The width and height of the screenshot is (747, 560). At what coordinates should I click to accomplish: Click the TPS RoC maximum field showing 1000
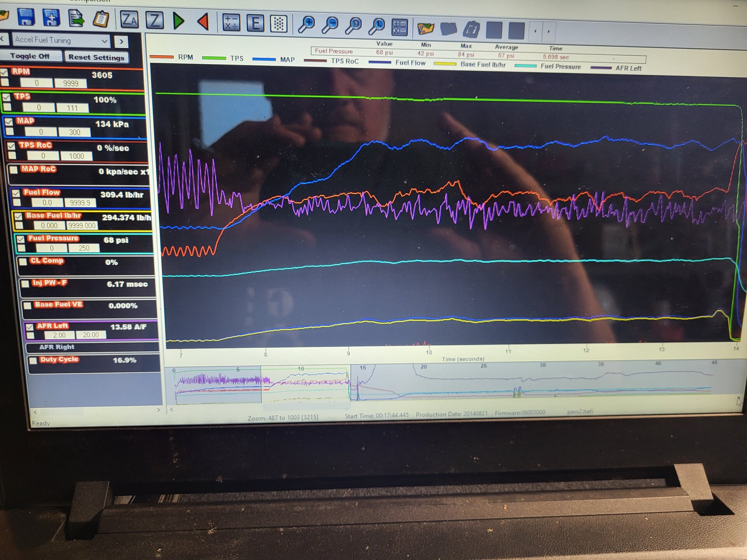(x=76, y=156)
